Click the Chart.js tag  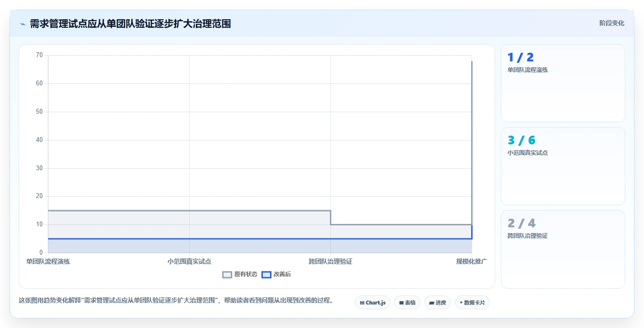(373, 303)
